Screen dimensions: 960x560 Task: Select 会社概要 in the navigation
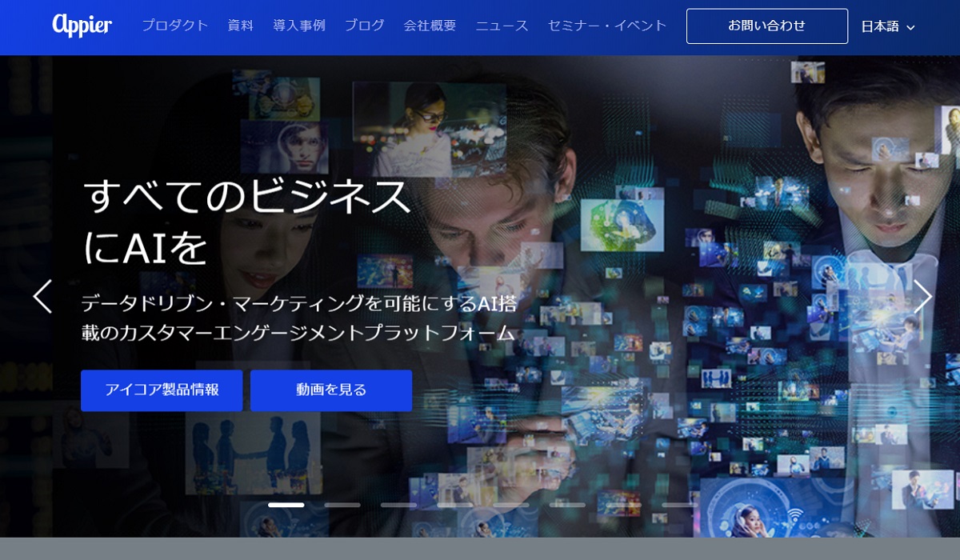point(430,26)
